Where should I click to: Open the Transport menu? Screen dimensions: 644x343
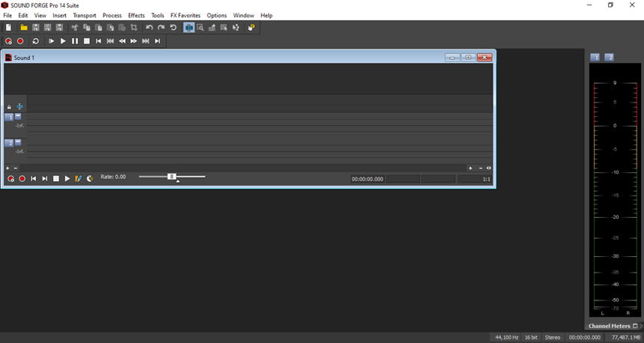pos(85,15)
